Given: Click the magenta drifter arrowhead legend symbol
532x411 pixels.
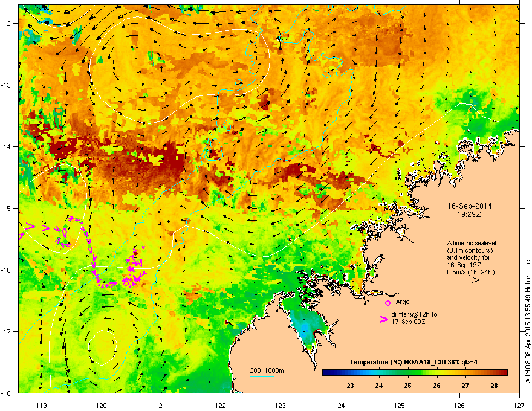Looking at the screenshot, I should coord(384,319).
